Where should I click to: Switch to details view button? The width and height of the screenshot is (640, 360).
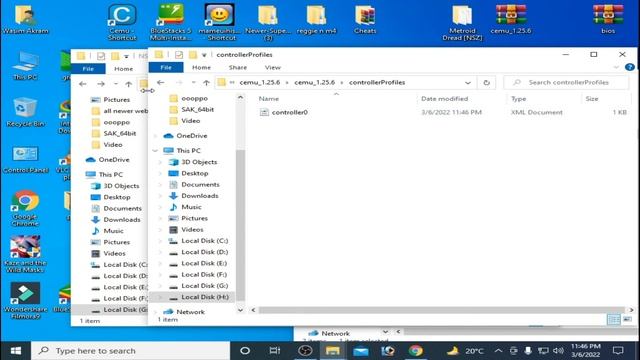pos(613,319)
